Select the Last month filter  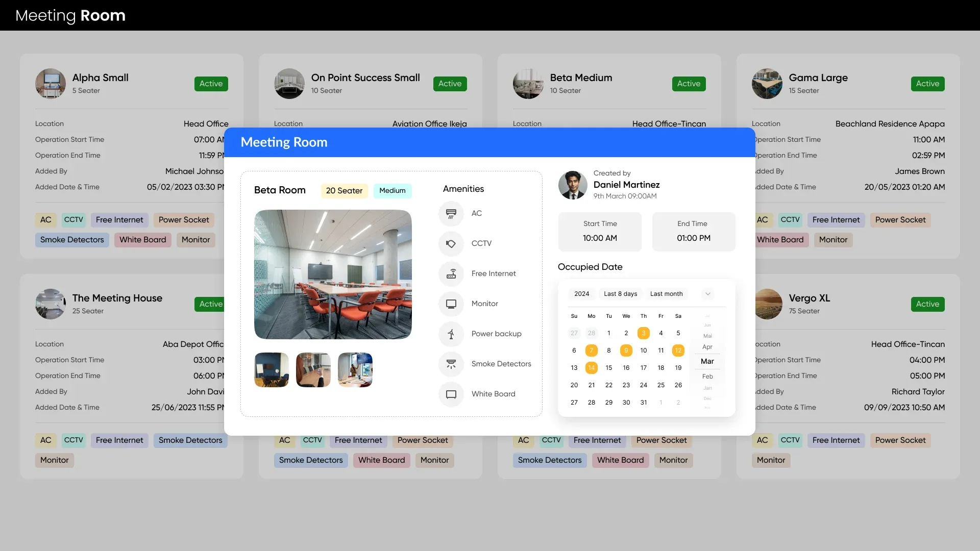pyautogui.click(x=666, y=294)
